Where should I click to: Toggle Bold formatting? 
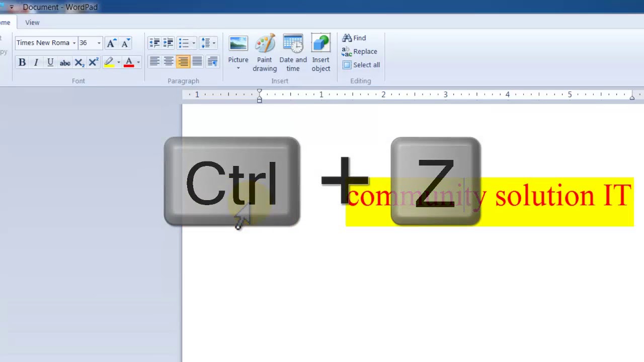click(x=22, y=62)
